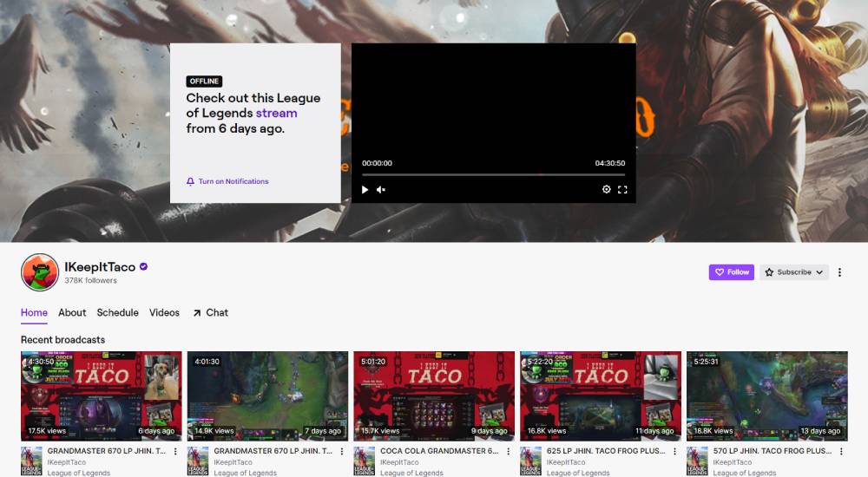Image resolution: width=868 pixels, height=477 pixels.
Task: Click the 04:30:50 duration text
Action: point(610,163)
